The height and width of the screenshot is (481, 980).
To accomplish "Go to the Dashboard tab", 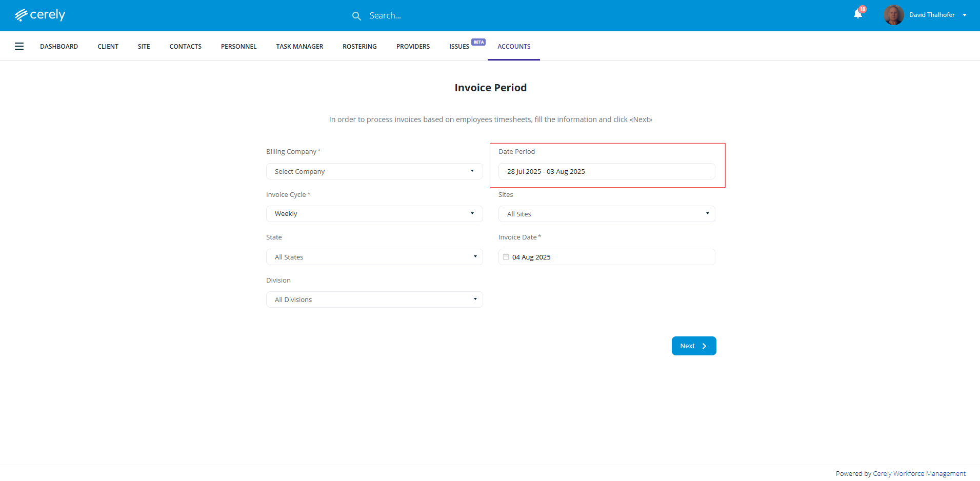I will pos(59,46).
